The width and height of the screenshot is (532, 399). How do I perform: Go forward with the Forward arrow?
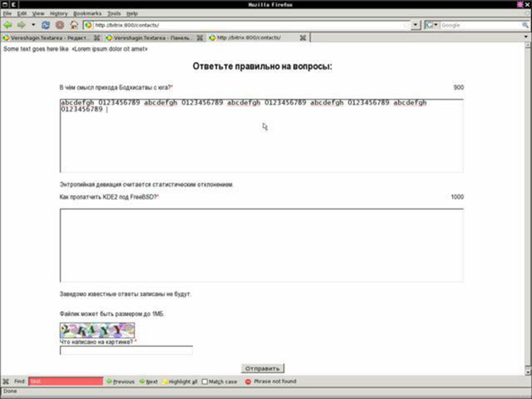(x=22, y=25)
